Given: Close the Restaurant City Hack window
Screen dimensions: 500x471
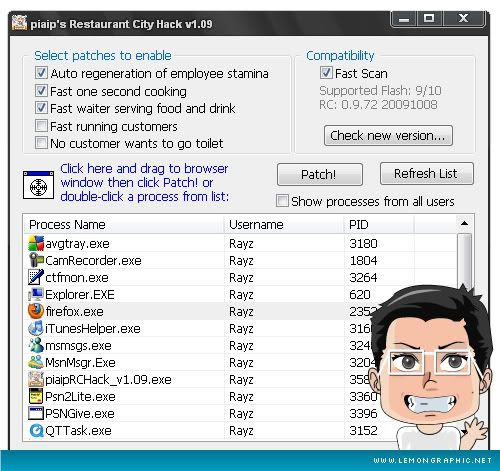Looking at the screenshot, I should click(463, 19).
